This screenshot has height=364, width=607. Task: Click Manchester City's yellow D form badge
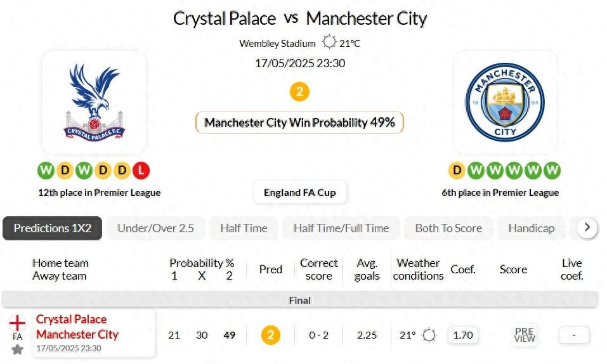[x=457, y=170]
